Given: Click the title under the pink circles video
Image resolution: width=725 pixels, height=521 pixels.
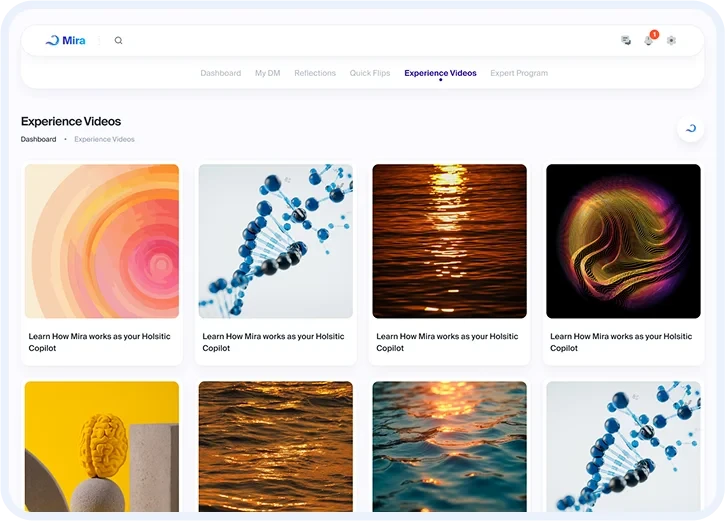Looking at the screenshot, I should click(x=99, y=342).
